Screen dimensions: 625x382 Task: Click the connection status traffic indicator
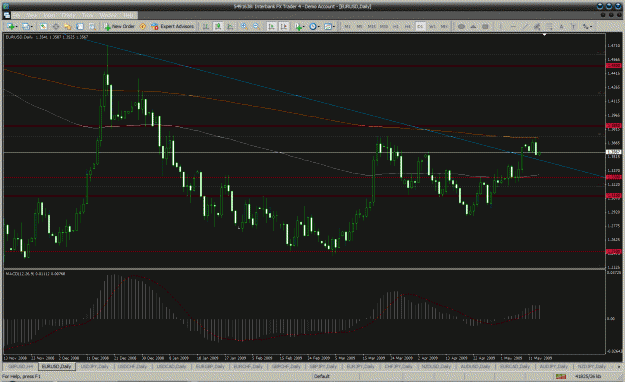(x=561, y=376)
